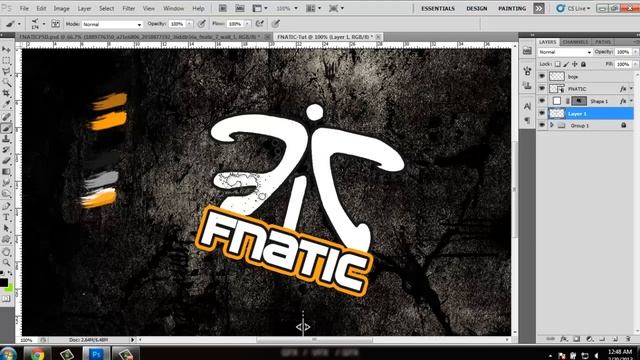Toggle lock transparent pixels
The width and height of the screenshot is (640, 360).
point(558,64)
